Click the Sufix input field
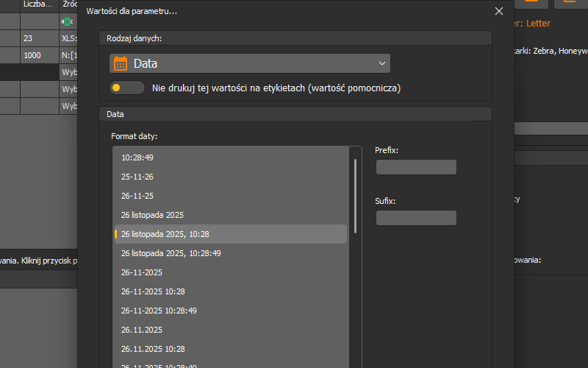Screen dimensions: 588x368 416,218
